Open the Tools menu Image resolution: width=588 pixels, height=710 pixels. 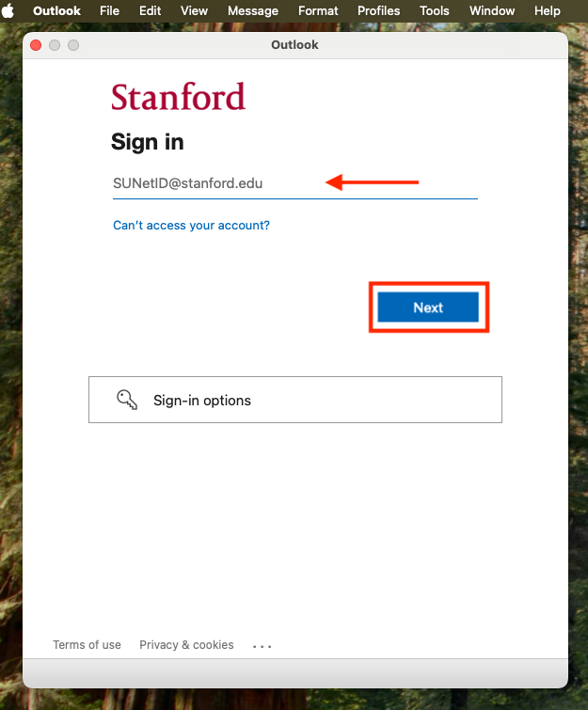pyautogui.click(x=435, y=10)
